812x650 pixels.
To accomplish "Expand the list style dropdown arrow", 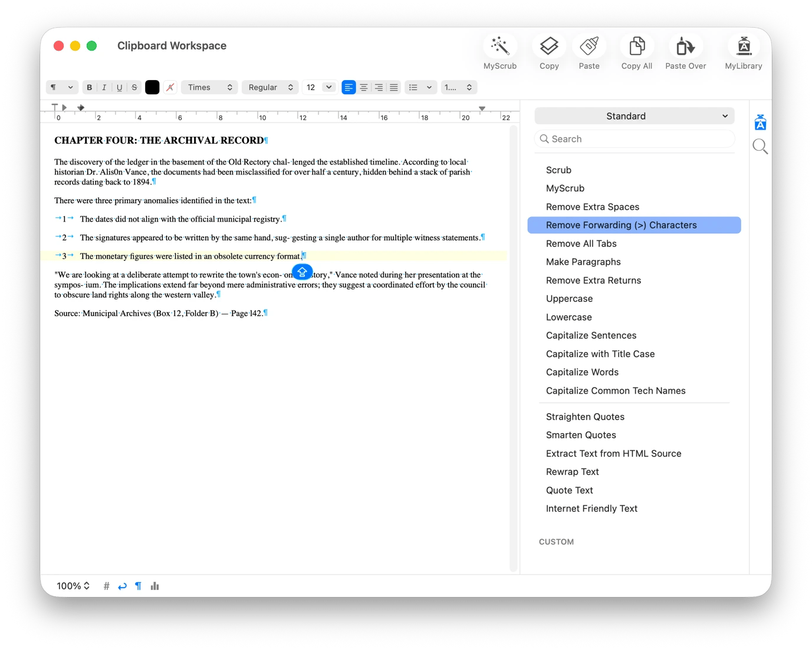I will pos(429,87).
